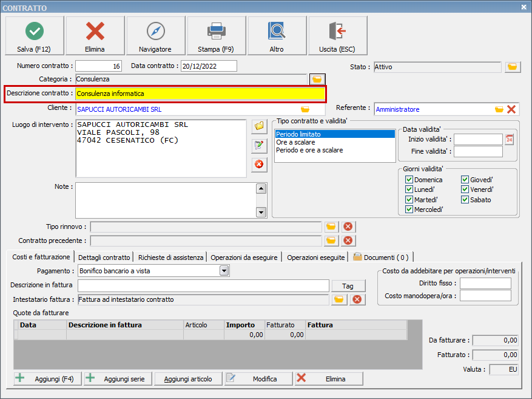Click the Fine validita' date field
Screen dimensions: 532x399
pos(479,151)
